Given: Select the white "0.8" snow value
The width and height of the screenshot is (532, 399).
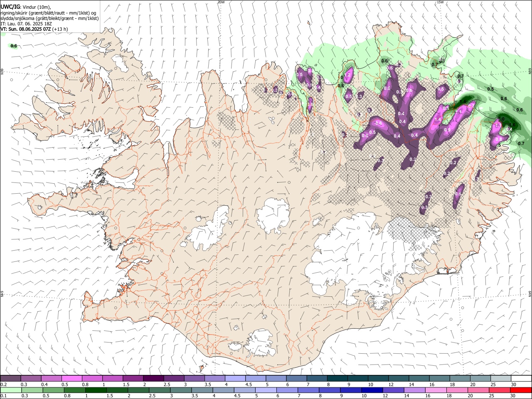Looking at the screenshot, I should click(x=499, y=139).
